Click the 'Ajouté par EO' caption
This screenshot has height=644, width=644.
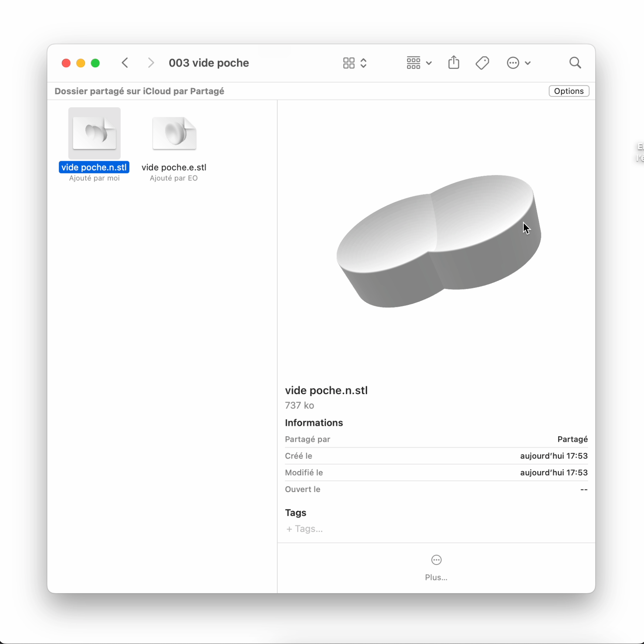click(174, 178)
